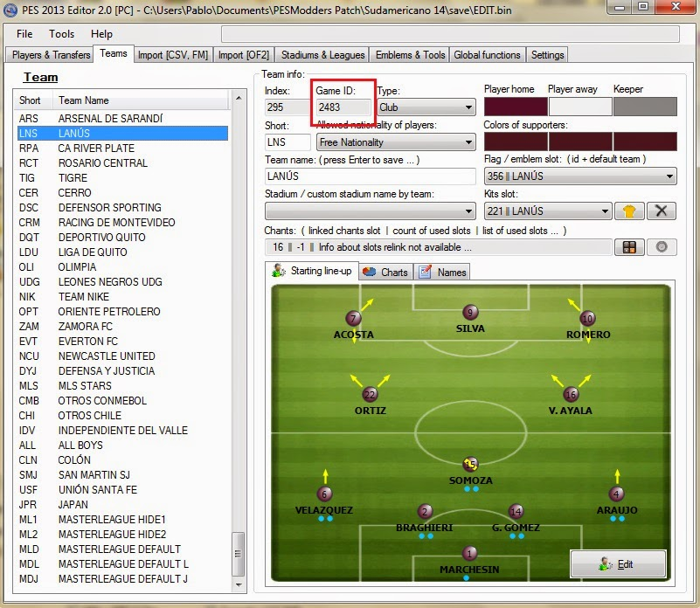Switch to Stadiums & Leagues tab
The image size is (700, 608).
(322, 55)
